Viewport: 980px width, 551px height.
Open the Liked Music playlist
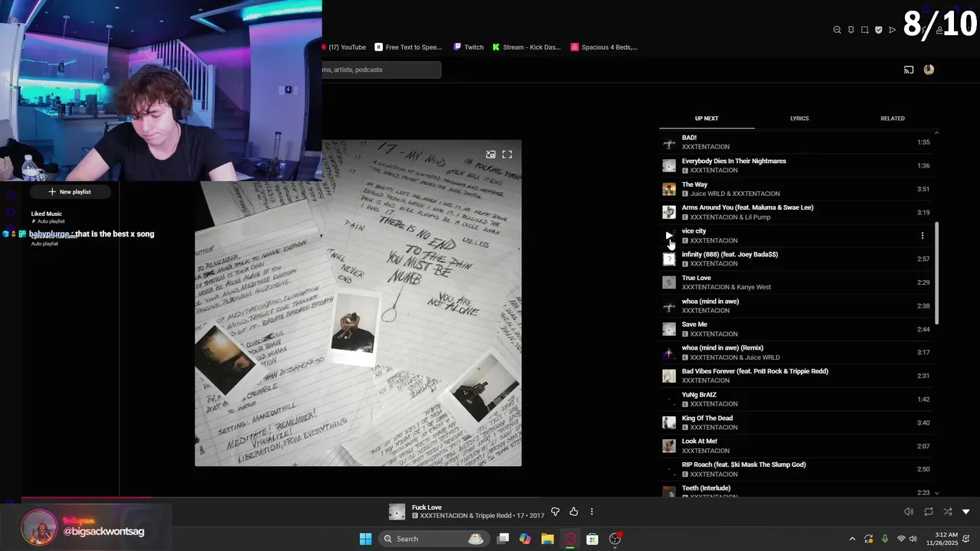[47, 217]
